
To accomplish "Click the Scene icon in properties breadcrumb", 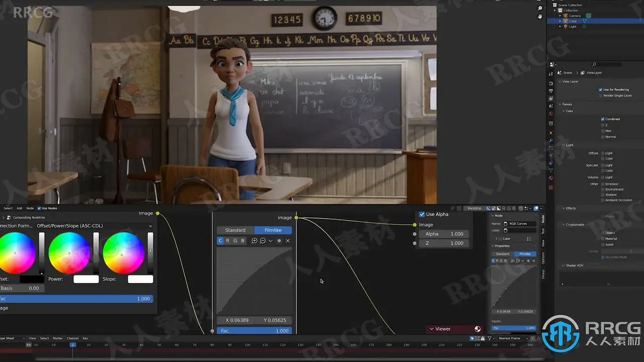I will (559, 73).
